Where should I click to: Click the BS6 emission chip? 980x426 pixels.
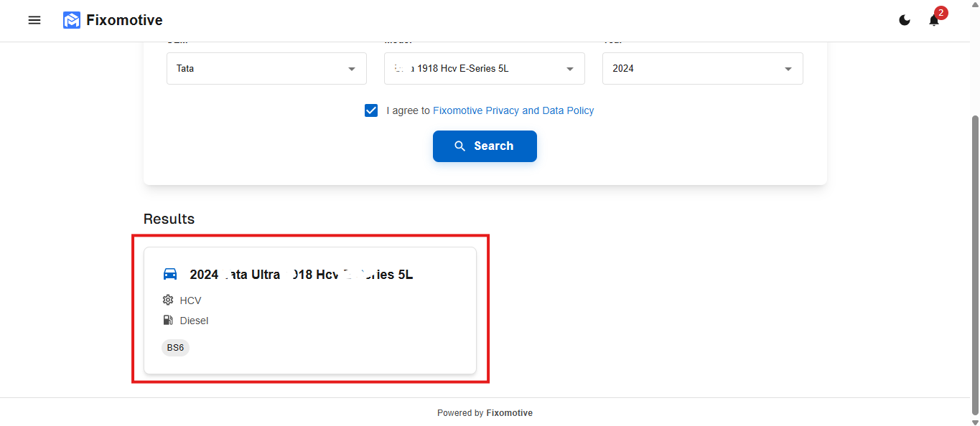[x=175, y=347]
